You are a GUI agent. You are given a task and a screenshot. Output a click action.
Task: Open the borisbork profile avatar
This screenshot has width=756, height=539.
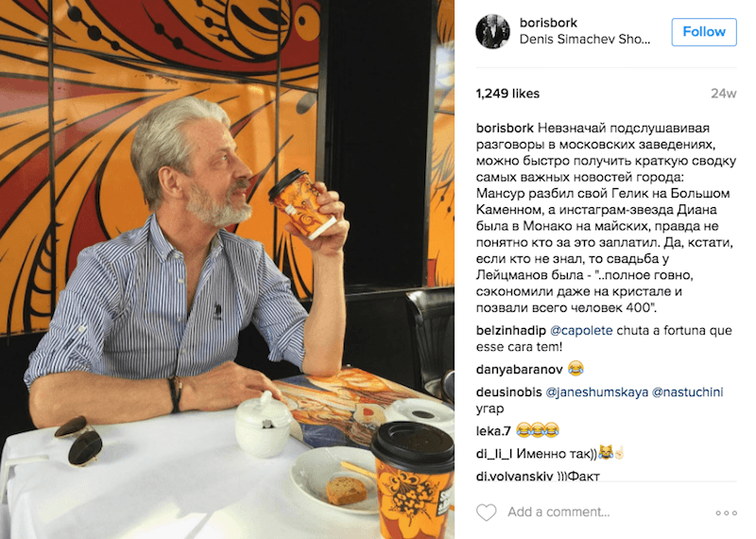point(492,31)
